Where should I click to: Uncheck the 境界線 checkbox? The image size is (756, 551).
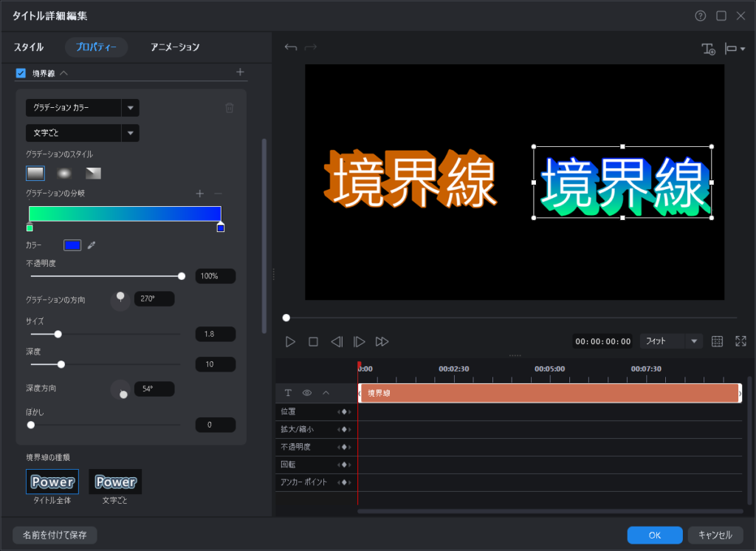coord(21,72)
